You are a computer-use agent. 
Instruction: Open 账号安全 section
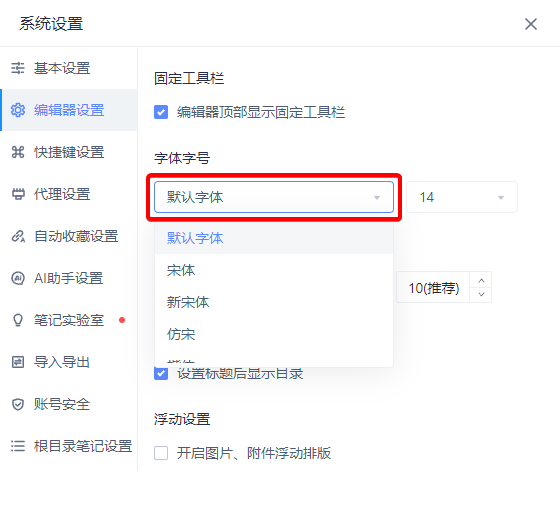tap(69, 404)
